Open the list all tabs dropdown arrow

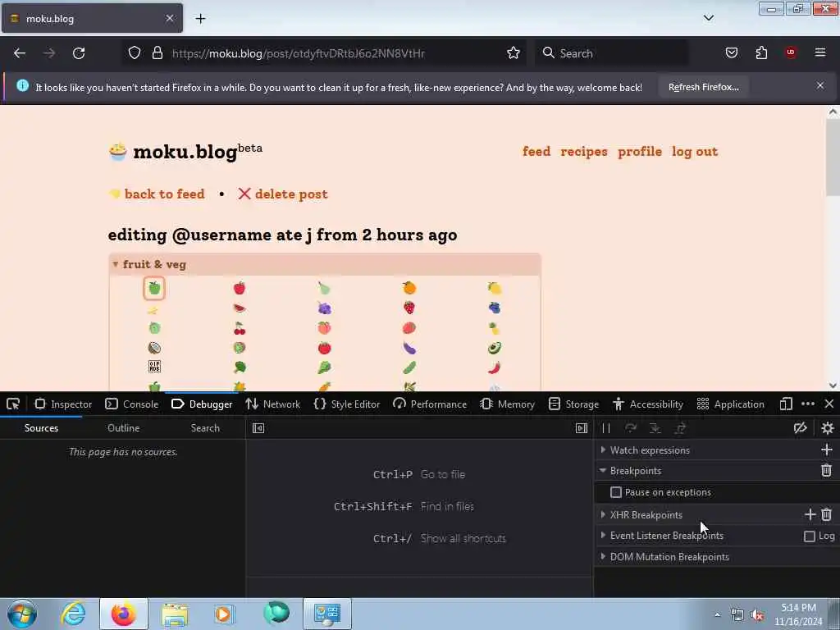(x=708, y=18)
